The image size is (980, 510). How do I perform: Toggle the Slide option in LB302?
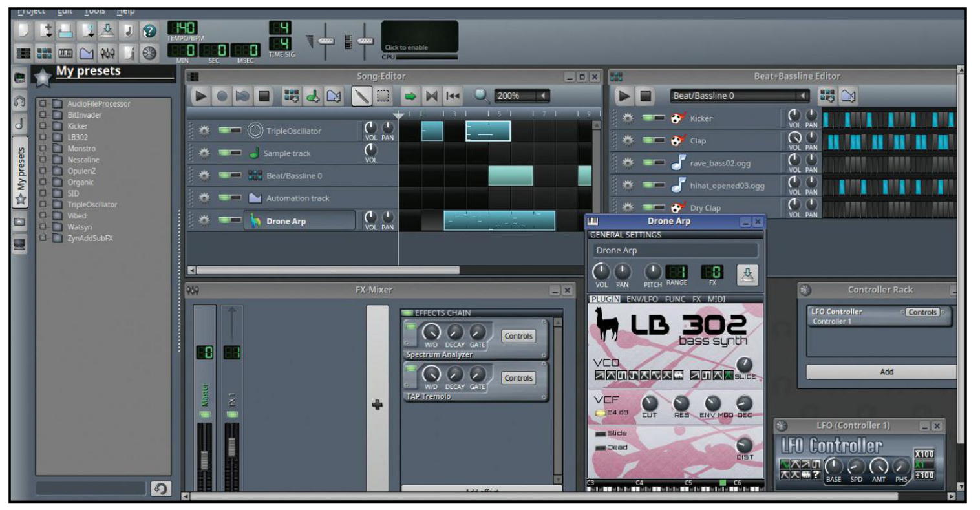(601, 433)
